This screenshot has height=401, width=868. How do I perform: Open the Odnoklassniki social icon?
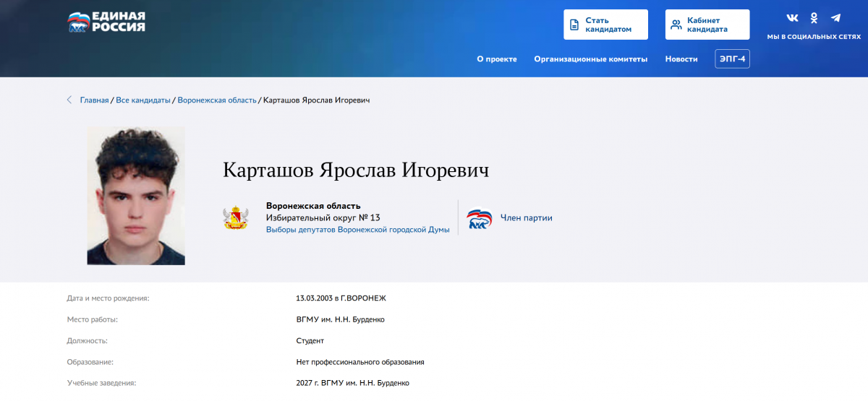point(814,18)
